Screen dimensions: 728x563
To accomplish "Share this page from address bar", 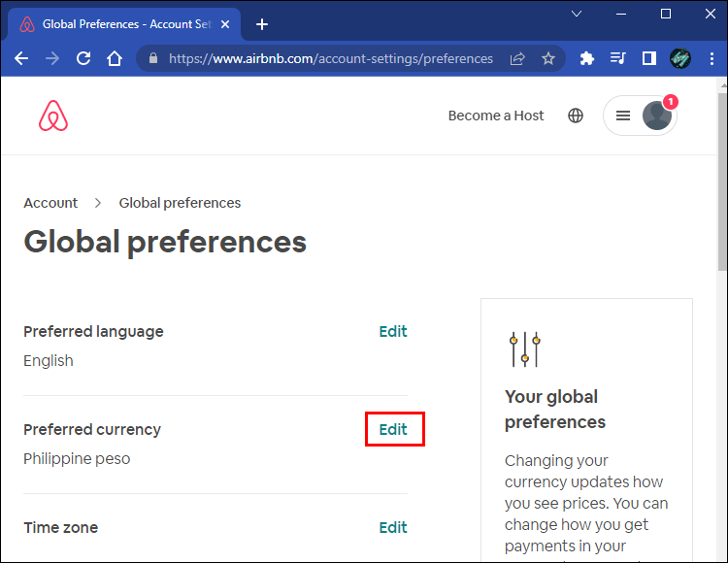I will [x=517, y=58].
